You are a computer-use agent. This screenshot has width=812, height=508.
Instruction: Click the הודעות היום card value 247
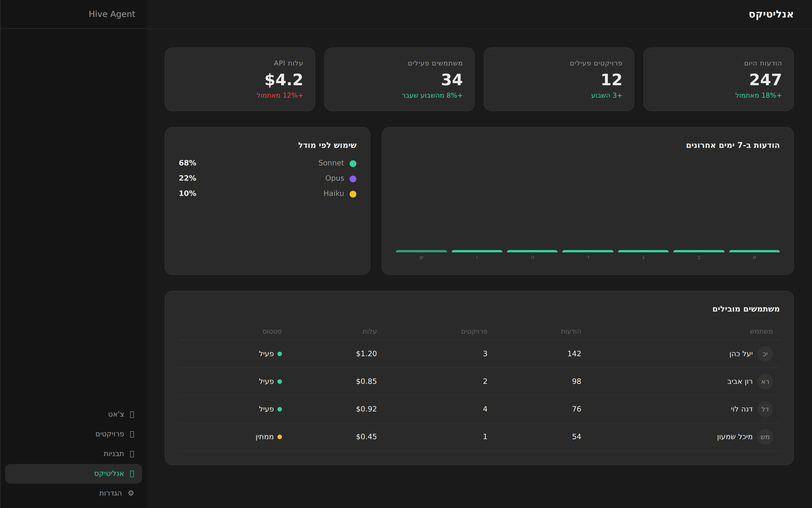[x=765, y=80]
